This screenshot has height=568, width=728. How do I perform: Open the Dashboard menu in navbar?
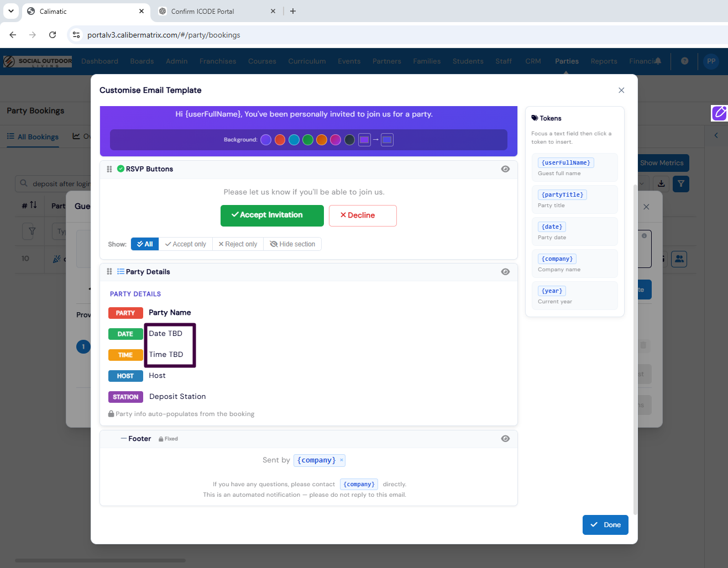[99, 61]
